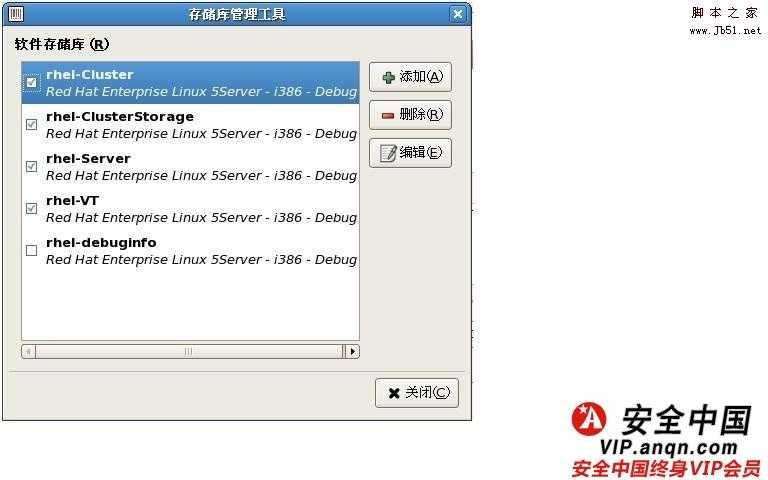Toggle the rhel-VT checkbox
The height and width of the screenshot is (480, 768).
[31, 209]
